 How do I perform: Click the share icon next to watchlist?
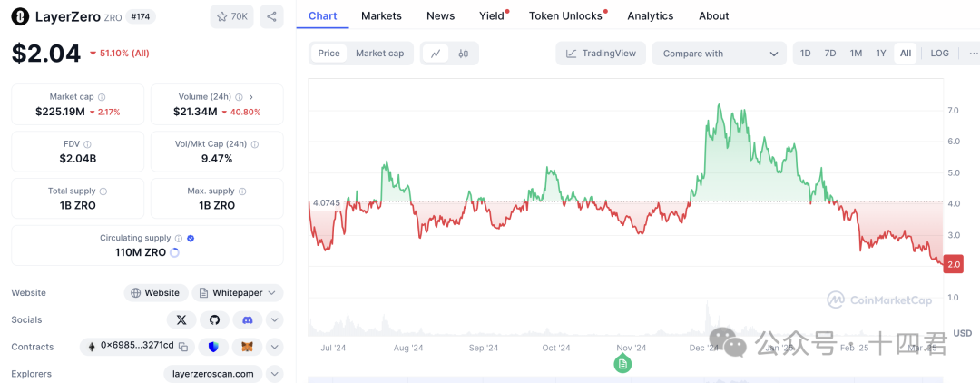270,16
